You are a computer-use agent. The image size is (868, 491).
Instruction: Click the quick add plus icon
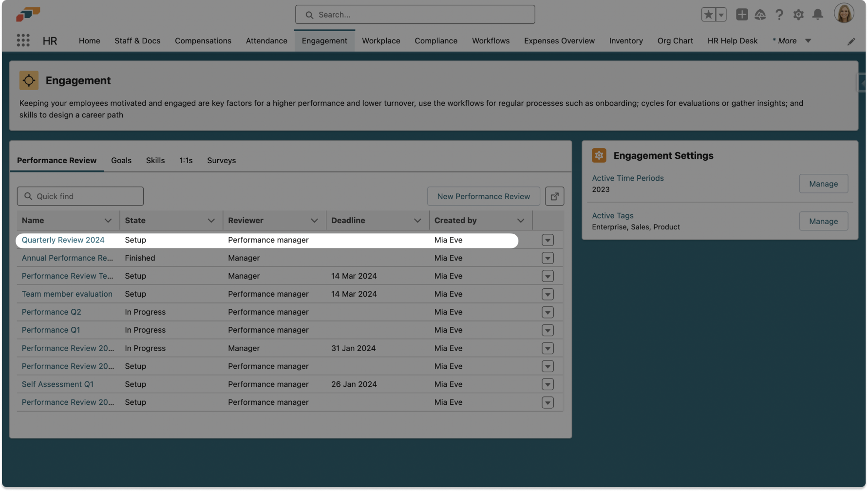click(741, 15)
